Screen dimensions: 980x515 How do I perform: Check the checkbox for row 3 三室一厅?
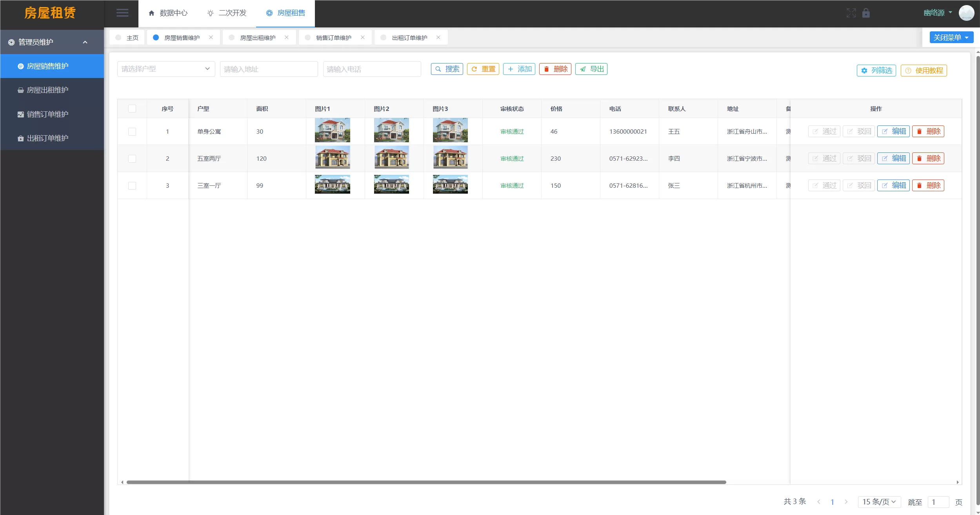132,185
